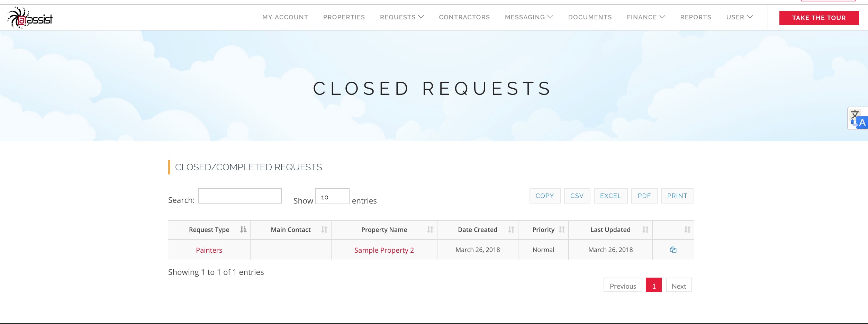The height and width of the screenshot is (324, 868).
Task: Click the Closed/Completed Requests heading
Action: (x=248, y=167)
